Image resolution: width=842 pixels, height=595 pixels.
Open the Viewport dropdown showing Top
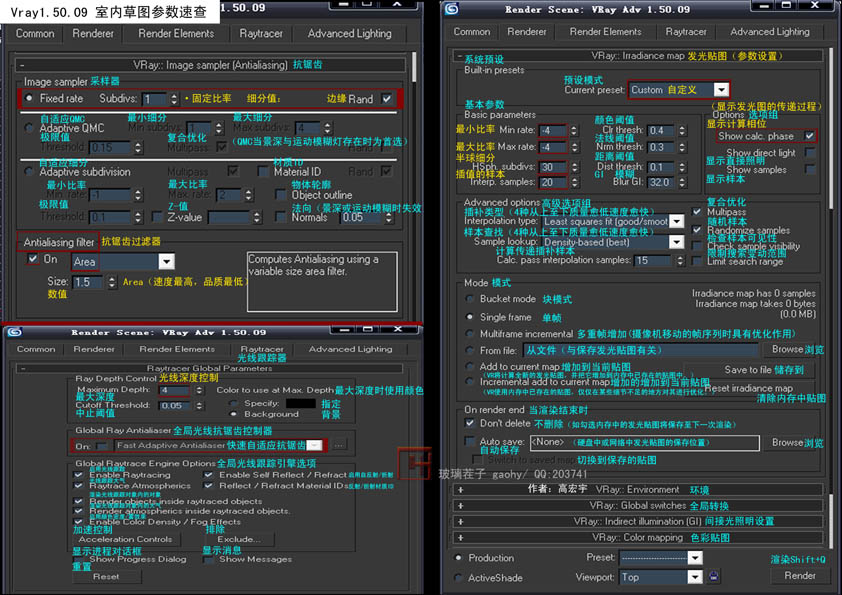[695, 577]
